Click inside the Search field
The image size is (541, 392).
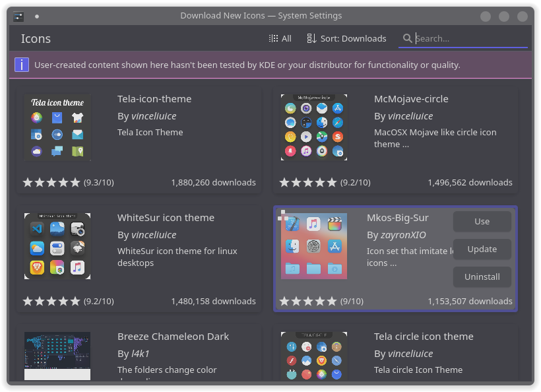(x=462, y=38)
